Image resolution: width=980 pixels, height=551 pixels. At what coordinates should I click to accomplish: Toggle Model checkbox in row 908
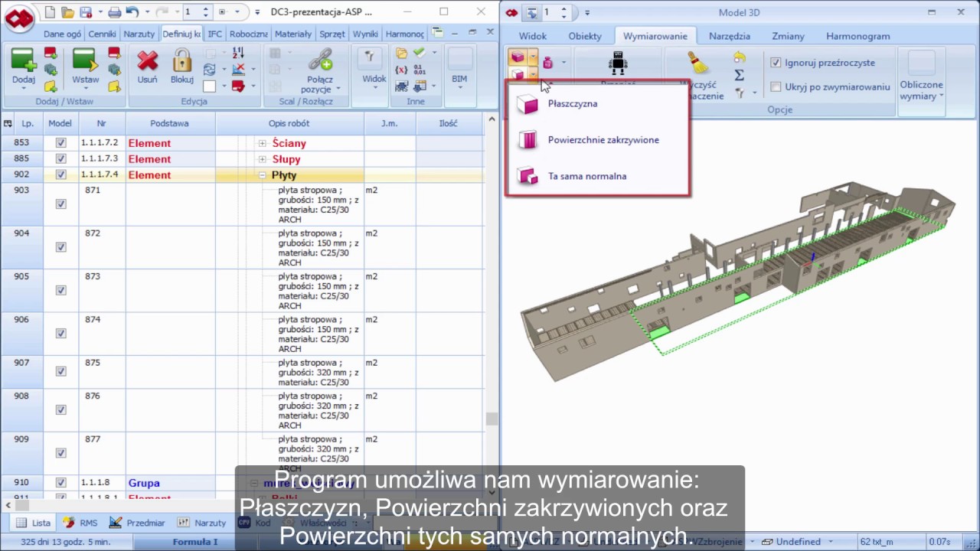60,410
